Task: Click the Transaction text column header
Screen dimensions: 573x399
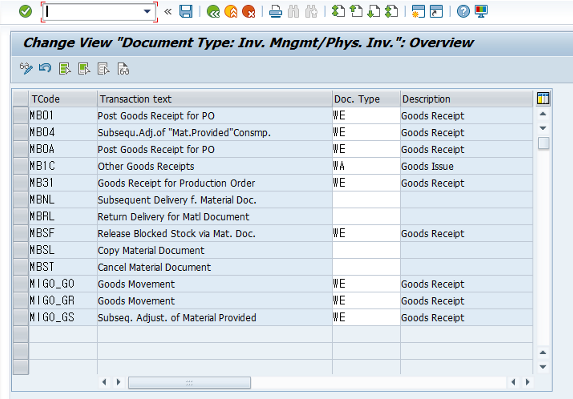Action: [x=215, y=99]
